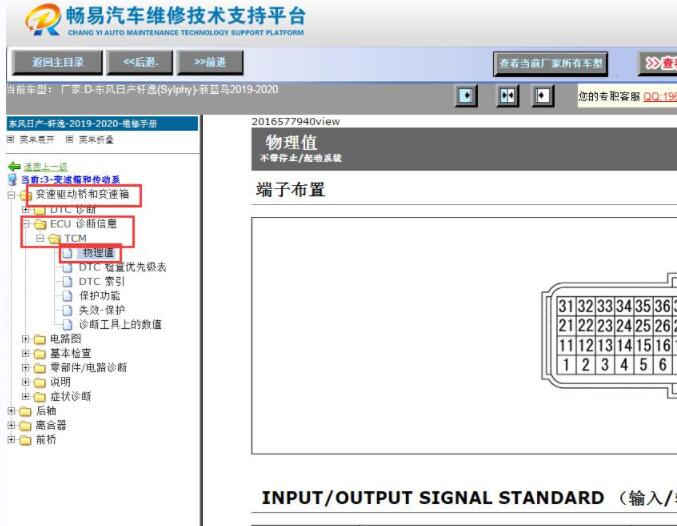677x526 pixels.
Task: Click the 说明 folder icon
Action: click(40, 383)
